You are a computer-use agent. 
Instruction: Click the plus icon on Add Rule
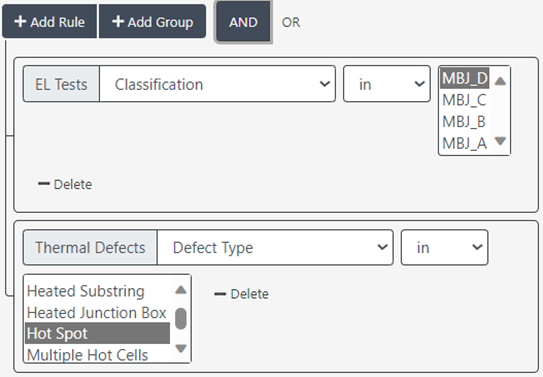pos(20,21)
